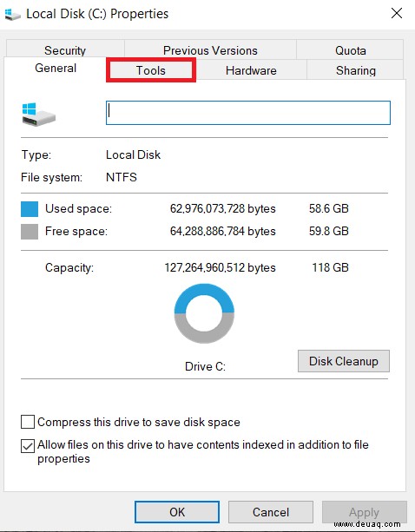Open the Quota tab
Viewport: 415px width, 532px height.
(350, 49)
